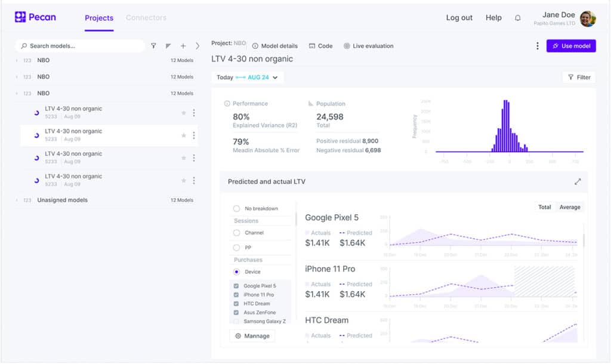Click the magnifier in Search models
611x364 pixels.
coord(24,46)
